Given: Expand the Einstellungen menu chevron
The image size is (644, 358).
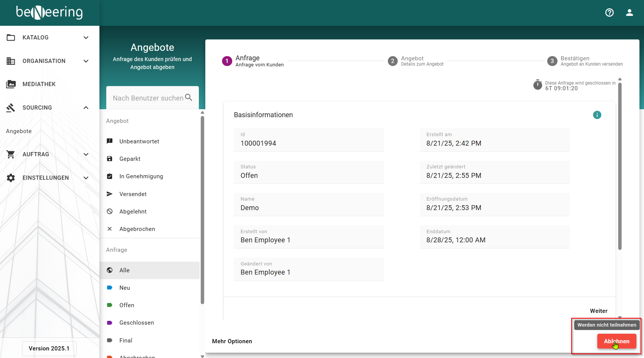Looking at the screenshot, I should [x=86, y=178].
